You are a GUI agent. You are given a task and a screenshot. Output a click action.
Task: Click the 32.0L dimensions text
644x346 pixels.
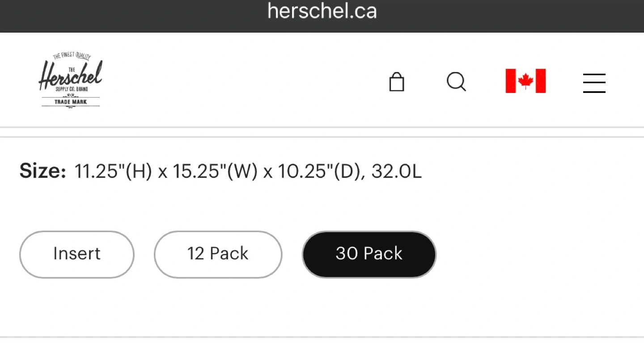pyautogui.click(x=396, y=172)
